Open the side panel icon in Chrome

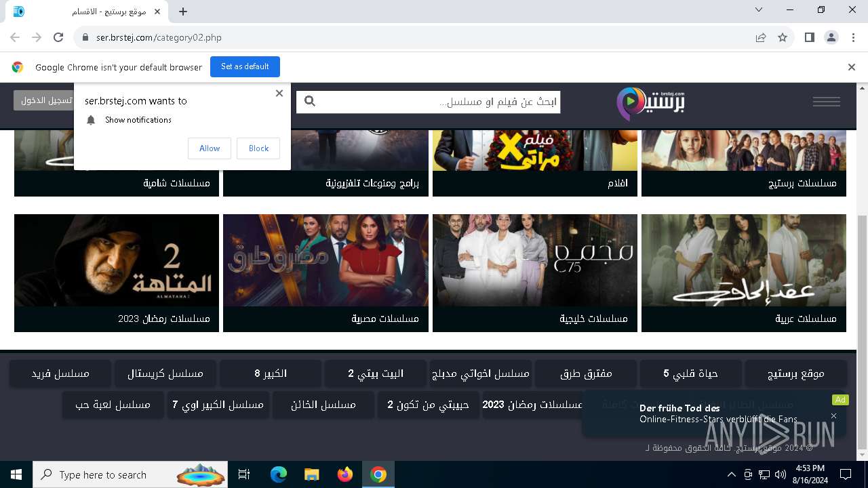coord(809,37)
